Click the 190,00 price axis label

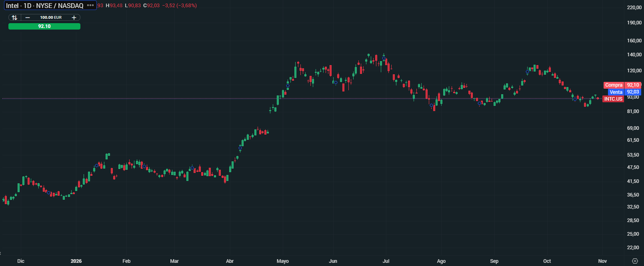point(634,23)
